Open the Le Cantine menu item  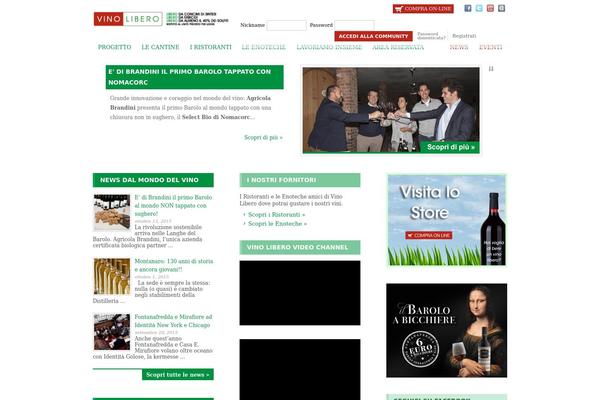[160, 47]
